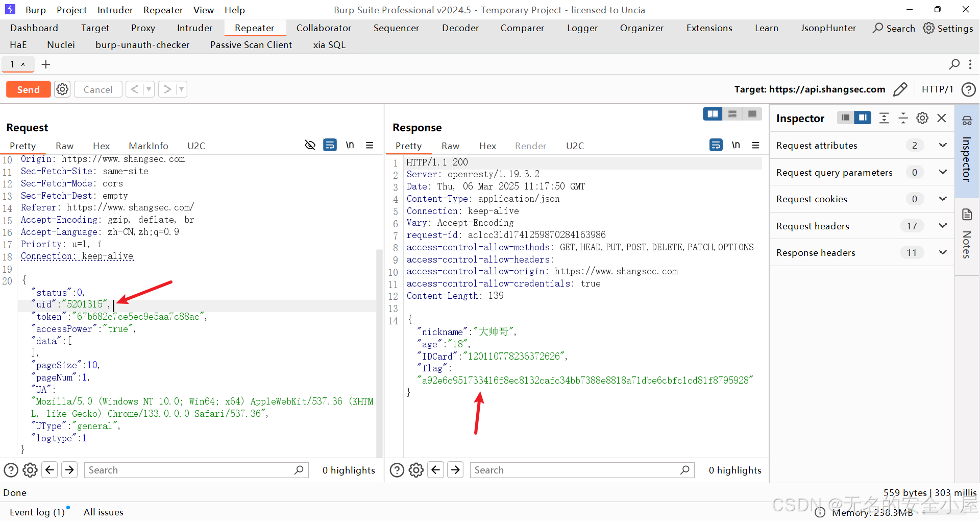Dock Inspector panel to the left

(x=846, y=118)
